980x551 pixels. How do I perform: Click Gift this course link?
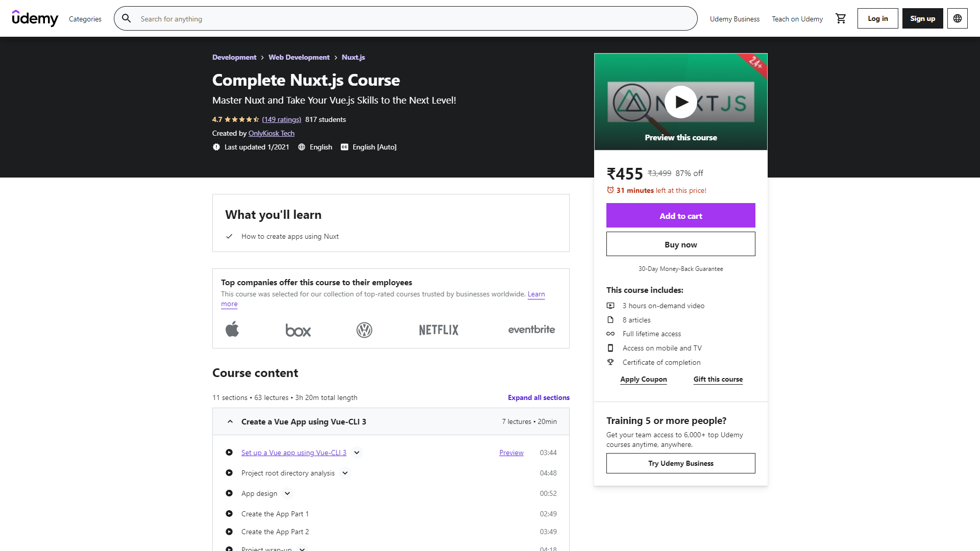coord(718,379)
